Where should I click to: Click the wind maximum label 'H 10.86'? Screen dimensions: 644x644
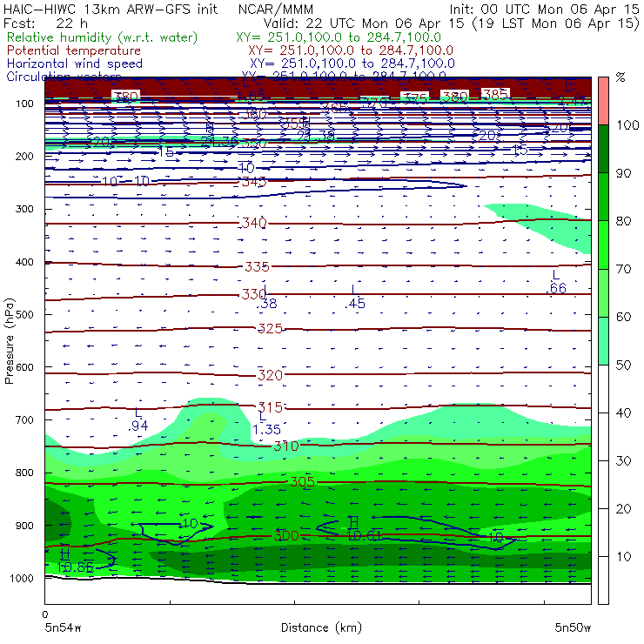point(75,560)
